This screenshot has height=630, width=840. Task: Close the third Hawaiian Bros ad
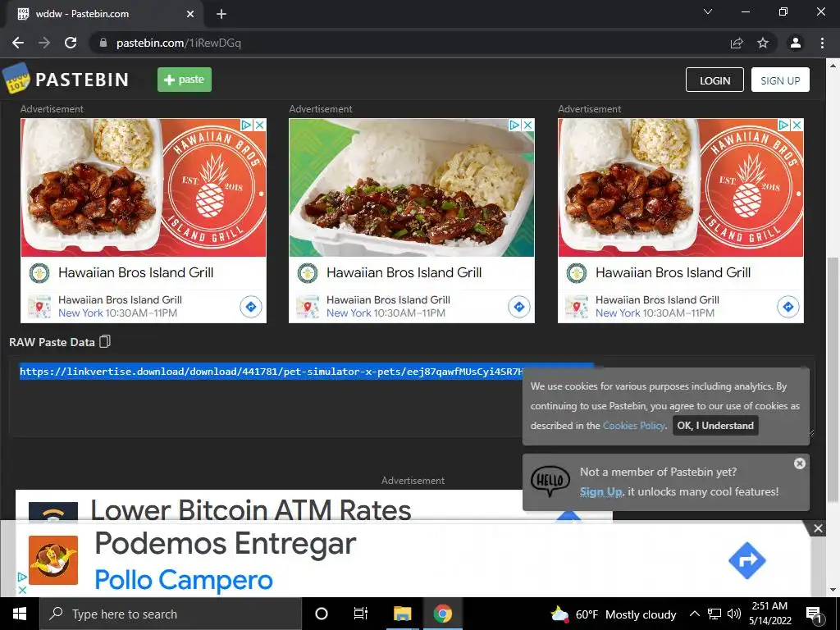point(797,125)
